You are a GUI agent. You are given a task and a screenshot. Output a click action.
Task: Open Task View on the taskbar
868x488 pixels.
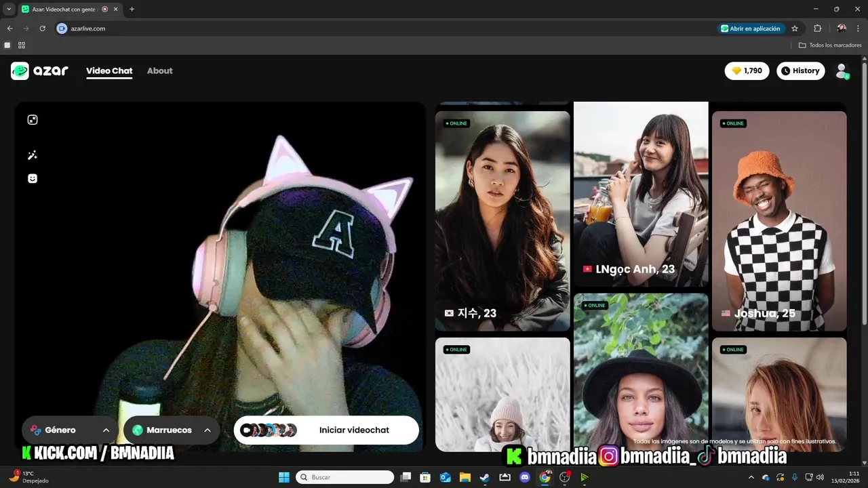tap(406, 477)
